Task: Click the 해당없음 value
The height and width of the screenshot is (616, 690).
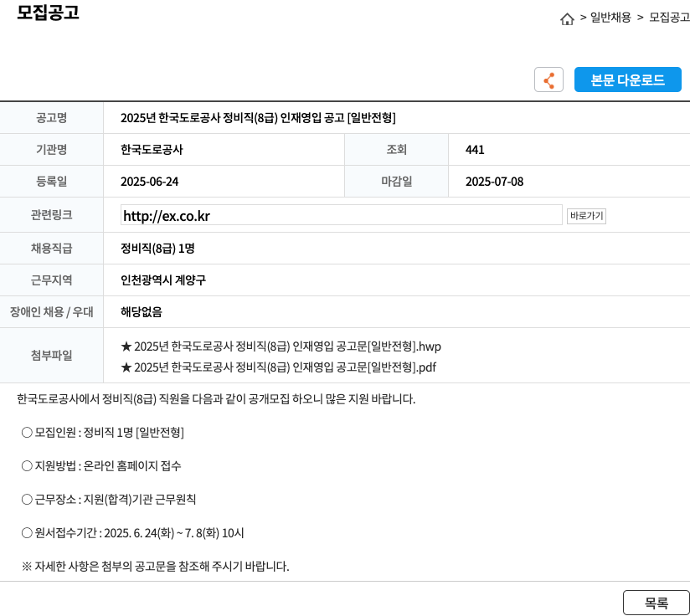Action: (x=142, y=311)
